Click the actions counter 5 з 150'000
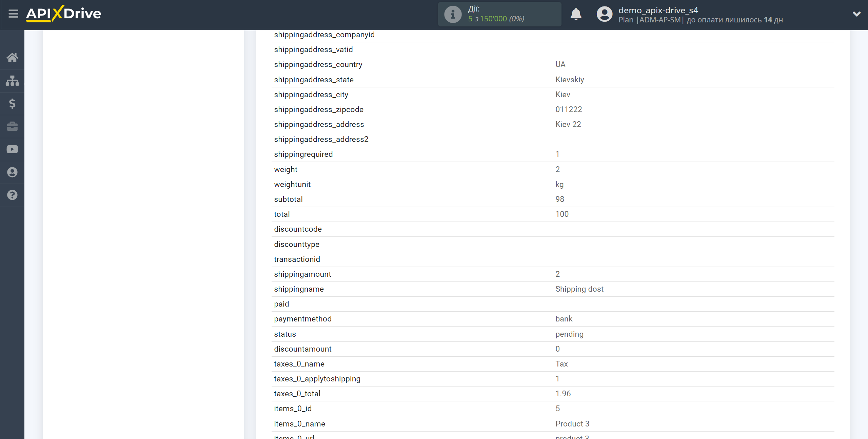 point(496,19)
